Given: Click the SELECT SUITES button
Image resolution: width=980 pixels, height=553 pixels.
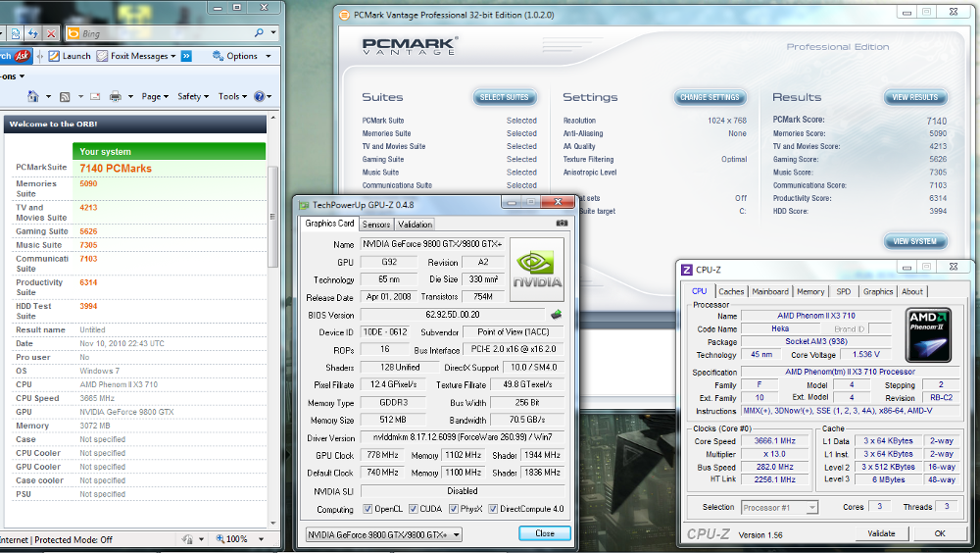Looking at the screenshot, I should (505, 97).
